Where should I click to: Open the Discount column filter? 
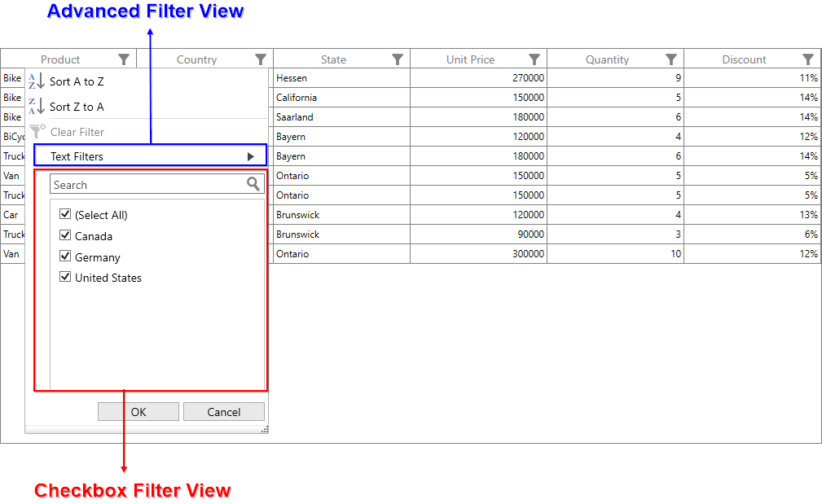click(x=807, y=59)
